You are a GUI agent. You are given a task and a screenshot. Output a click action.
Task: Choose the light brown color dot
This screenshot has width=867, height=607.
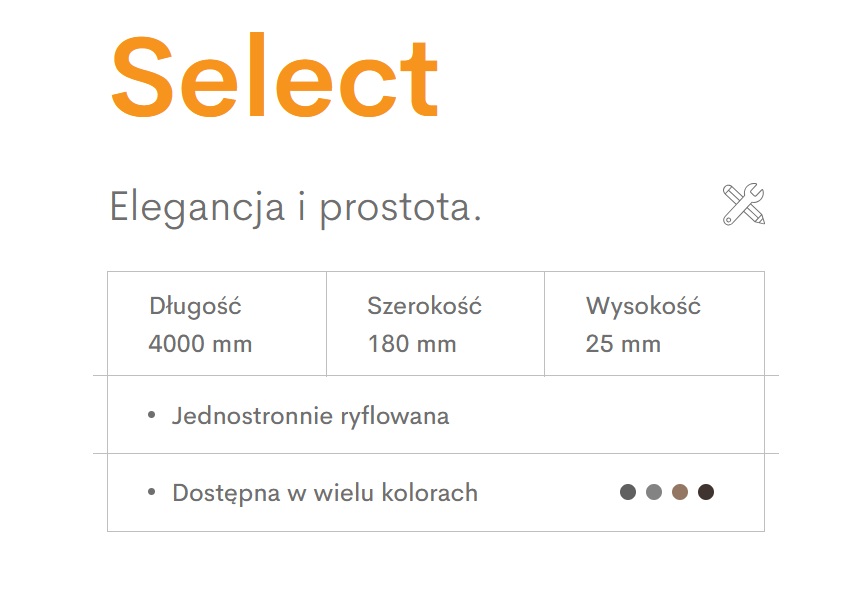(680, 491)
